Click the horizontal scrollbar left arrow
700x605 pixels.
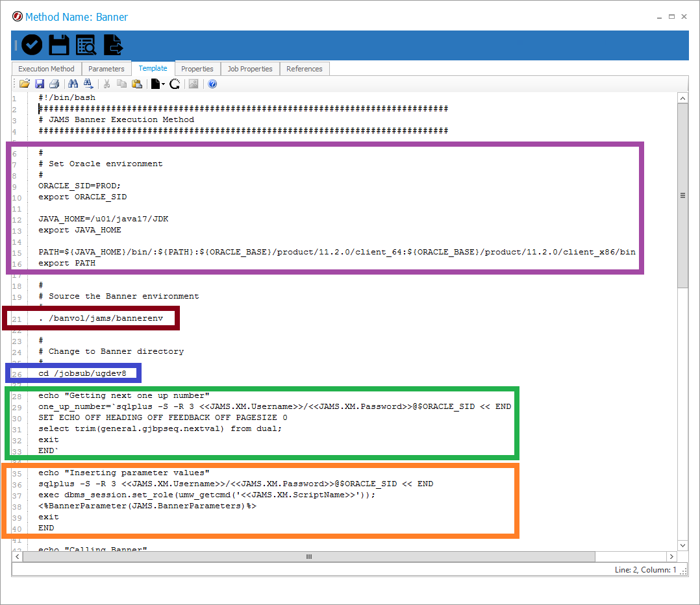click(x=18, y=557)
